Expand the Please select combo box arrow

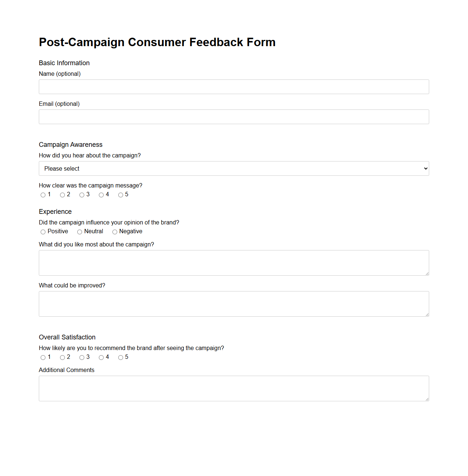[x=424, y=168]
